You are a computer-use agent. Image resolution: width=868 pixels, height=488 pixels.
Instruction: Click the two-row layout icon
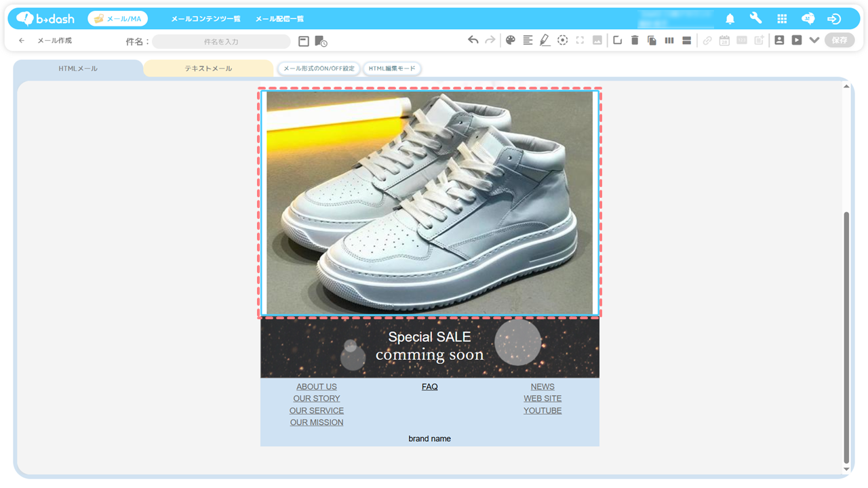tap(686, 40)
